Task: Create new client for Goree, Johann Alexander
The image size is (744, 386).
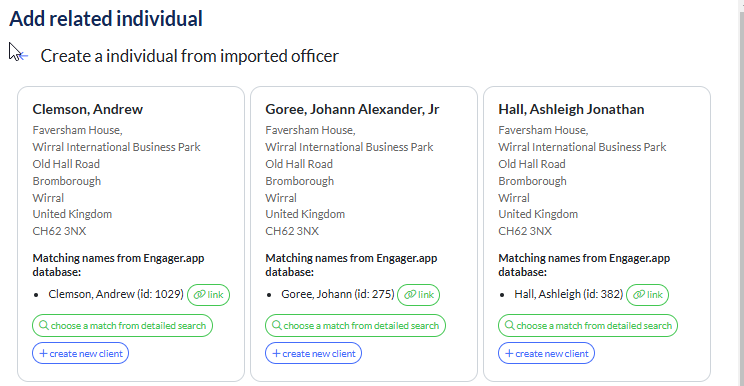Action: click(x=314, y=353)
